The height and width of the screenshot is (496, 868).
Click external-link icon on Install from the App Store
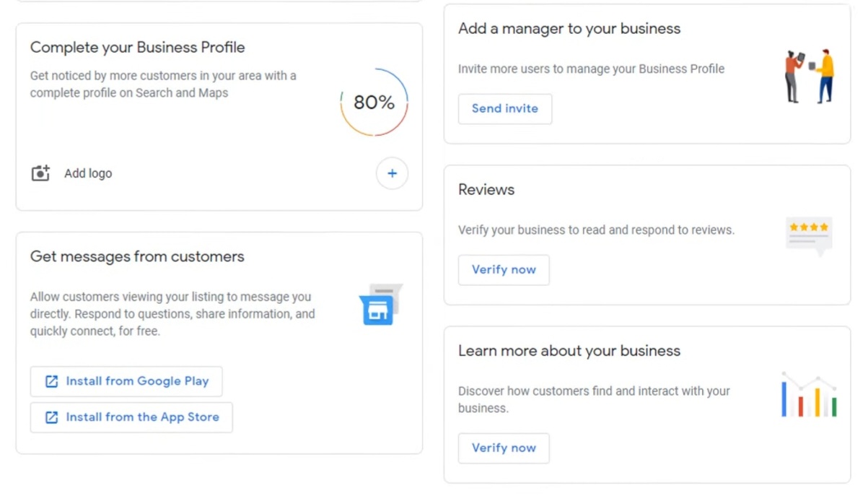click(x=51, y=417)
